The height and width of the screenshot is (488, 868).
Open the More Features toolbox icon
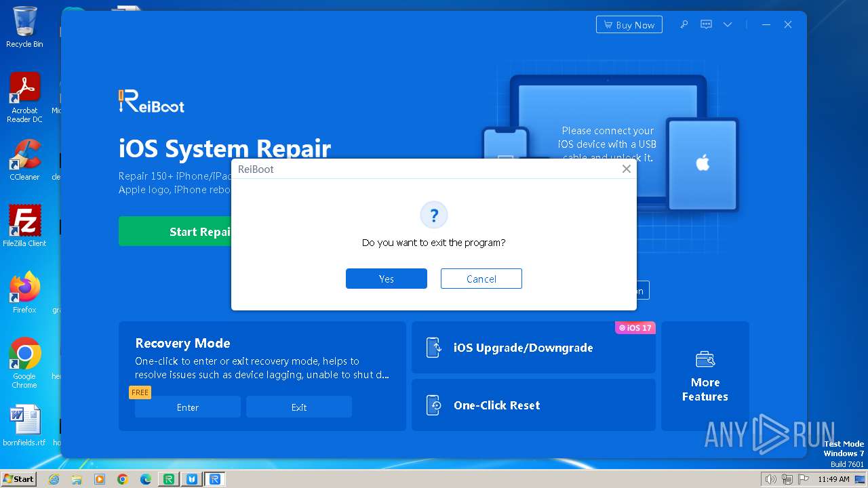click(705, 359)
